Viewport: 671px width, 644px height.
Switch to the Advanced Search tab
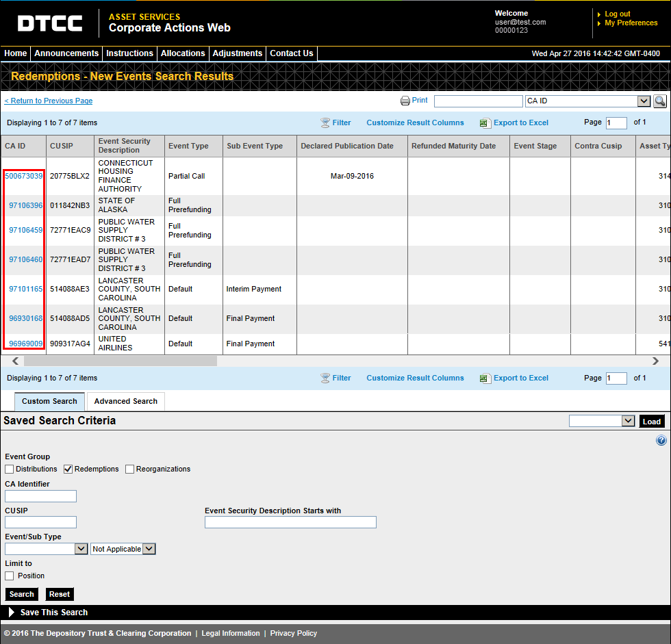(125, 402)
